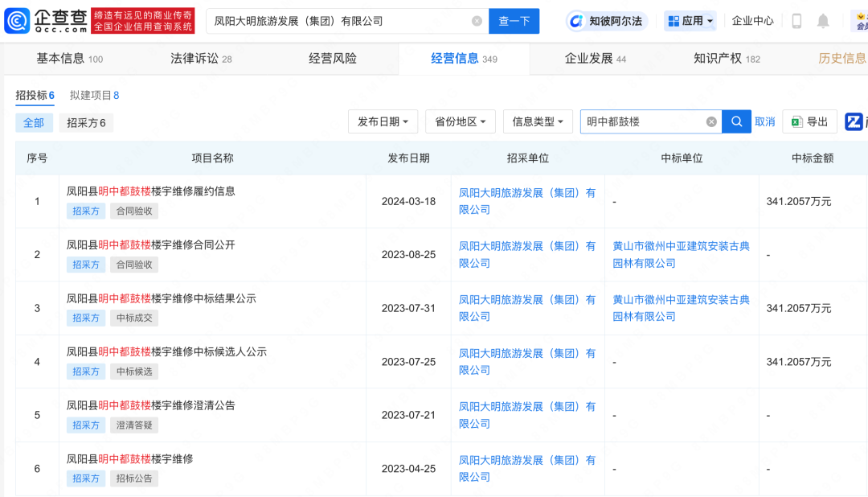This screenshot has width=868, height=497.
Task: Click 招标公告 tag in row 6
Action: coord(134,479)
